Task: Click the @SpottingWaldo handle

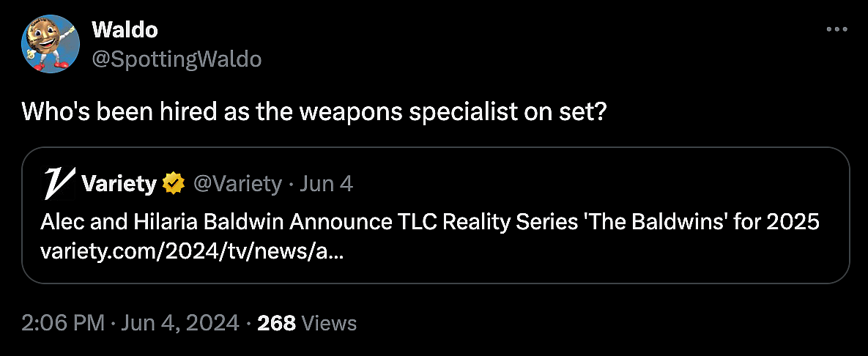Action: [176, 59]
